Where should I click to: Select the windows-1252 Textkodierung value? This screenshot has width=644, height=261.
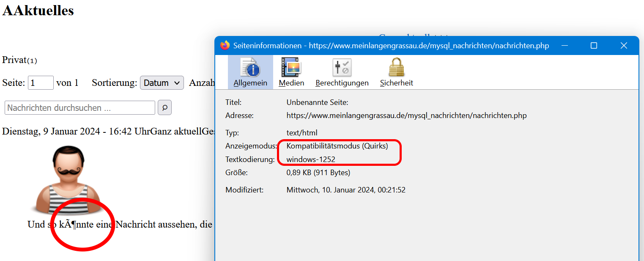(311, 159)
